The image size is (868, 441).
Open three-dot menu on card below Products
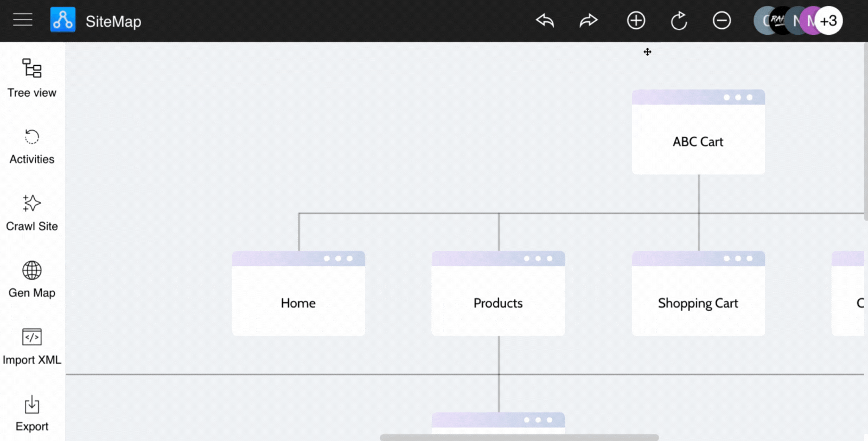click(538, 420)
